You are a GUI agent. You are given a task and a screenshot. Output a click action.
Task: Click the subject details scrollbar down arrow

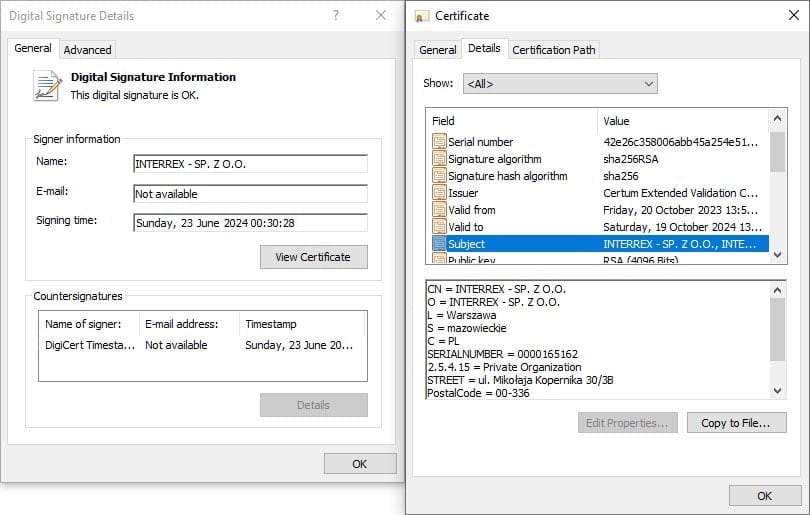tap(777, 391)
